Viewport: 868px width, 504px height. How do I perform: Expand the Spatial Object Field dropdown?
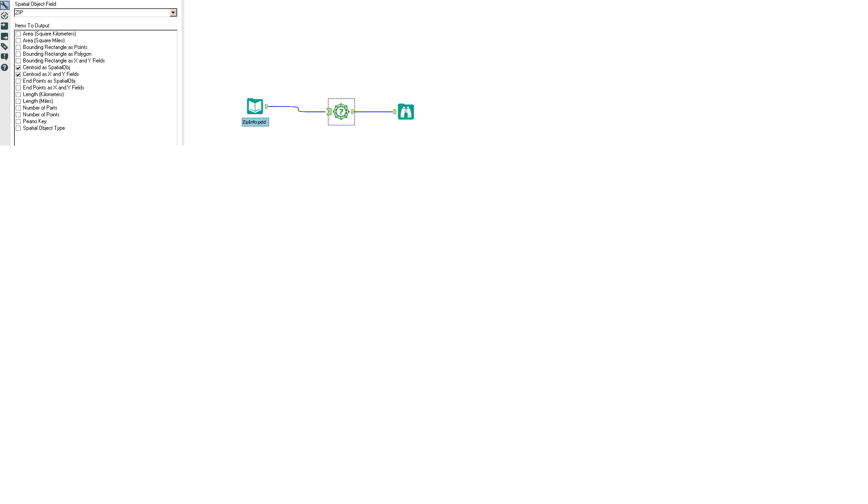(x=173, y=13)
